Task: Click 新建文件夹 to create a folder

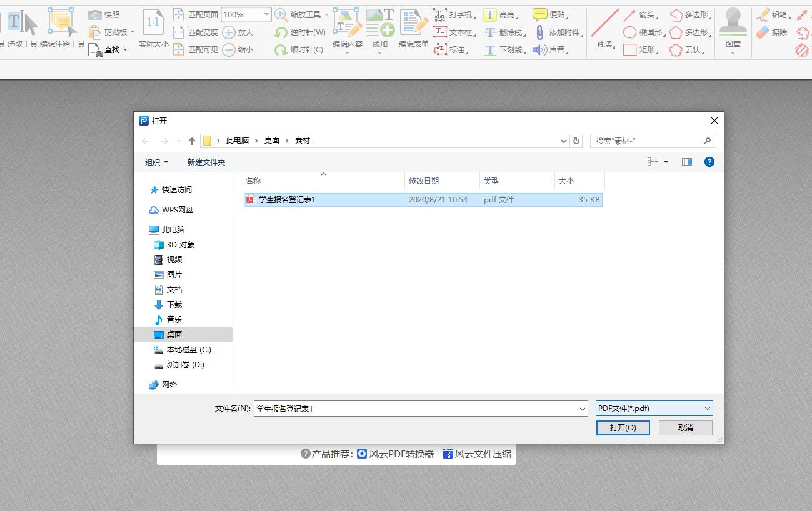Action: tap(206, 161)
